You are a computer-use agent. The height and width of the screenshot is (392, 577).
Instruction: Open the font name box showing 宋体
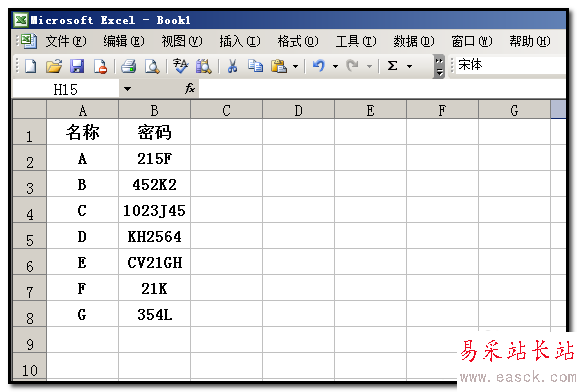point(510,65)
